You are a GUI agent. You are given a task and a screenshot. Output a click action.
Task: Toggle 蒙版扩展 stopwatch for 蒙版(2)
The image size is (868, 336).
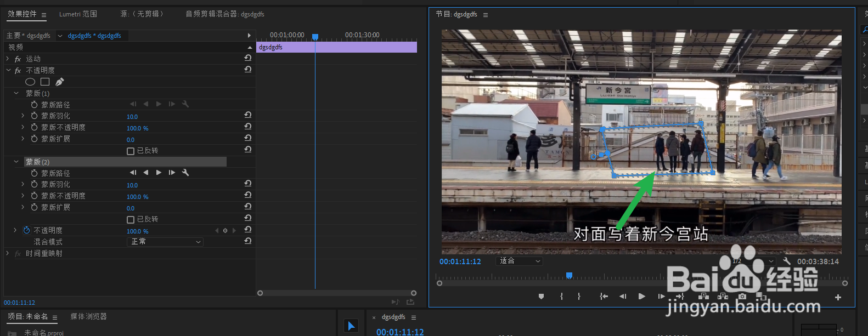(35, 207)
